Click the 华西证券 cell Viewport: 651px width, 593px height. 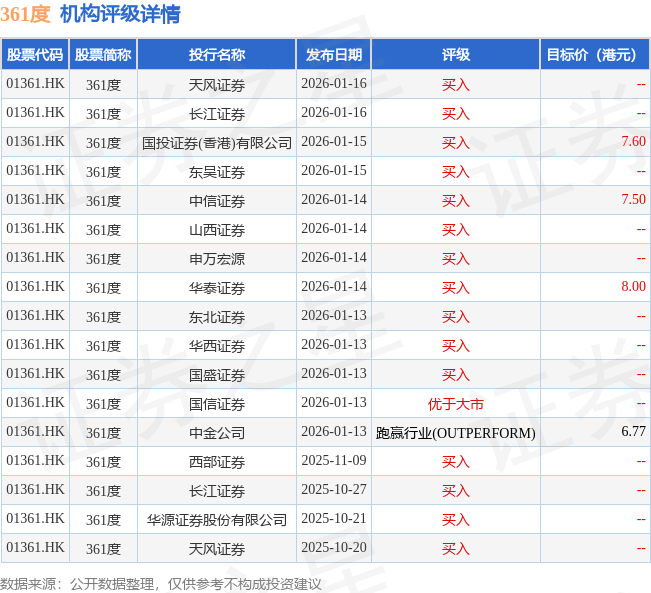point(217,346)
